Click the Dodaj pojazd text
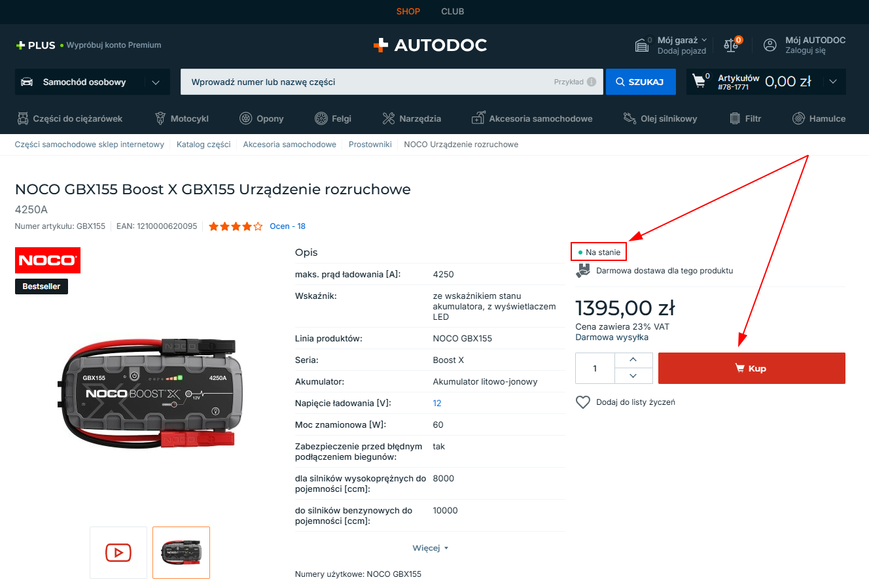The image size is (869, 588). pos(682,51)
